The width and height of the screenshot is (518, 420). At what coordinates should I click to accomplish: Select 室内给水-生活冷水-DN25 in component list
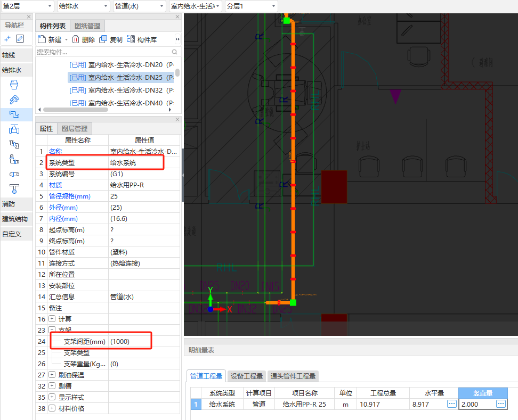click(x=121, y=78)
